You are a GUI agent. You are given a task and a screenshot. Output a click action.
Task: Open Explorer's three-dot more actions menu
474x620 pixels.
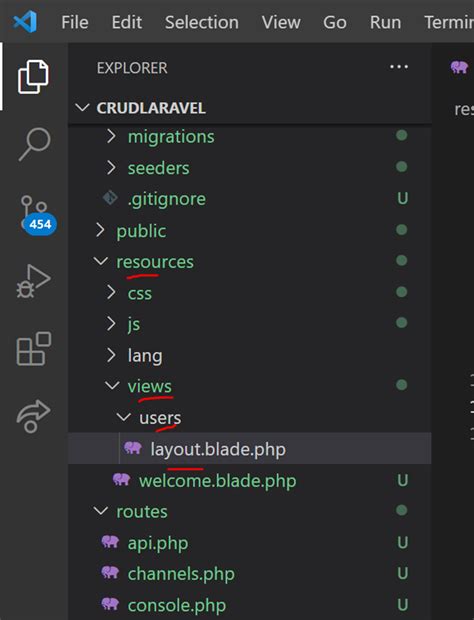coord(398,67)
